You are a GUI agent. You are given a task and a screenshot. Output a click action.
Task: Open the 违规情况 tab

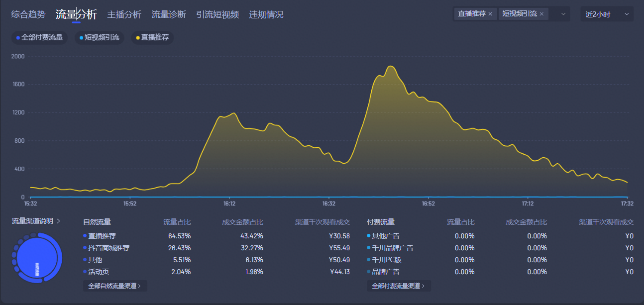[266, 14]
